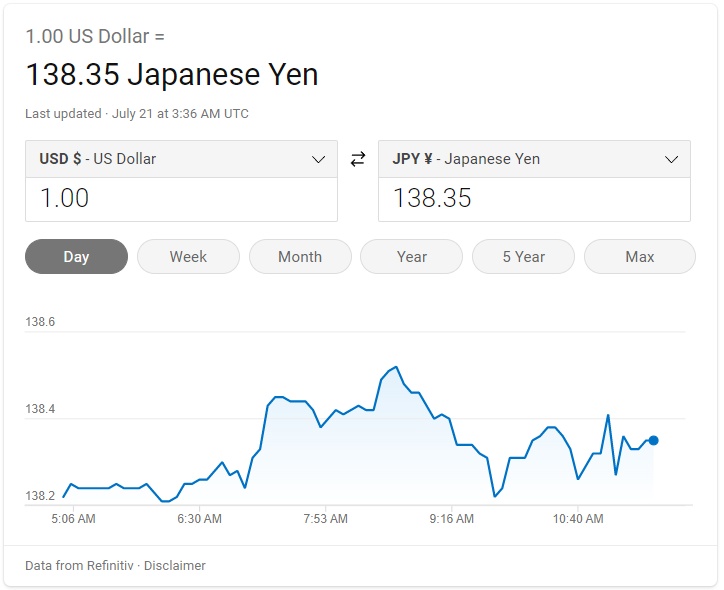Image resolution: width=724 pixels, height=590 pixels.
Task: Switch chart to Week view
Action: (x=188, y=256)
